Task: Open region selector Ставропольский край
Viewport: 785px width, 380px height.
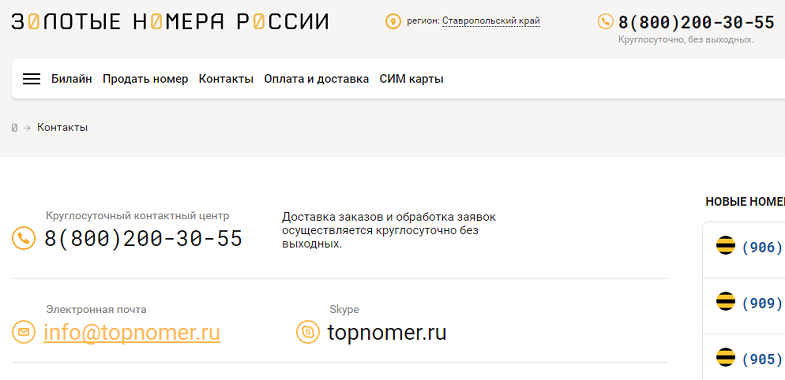Action: [491, 21]
